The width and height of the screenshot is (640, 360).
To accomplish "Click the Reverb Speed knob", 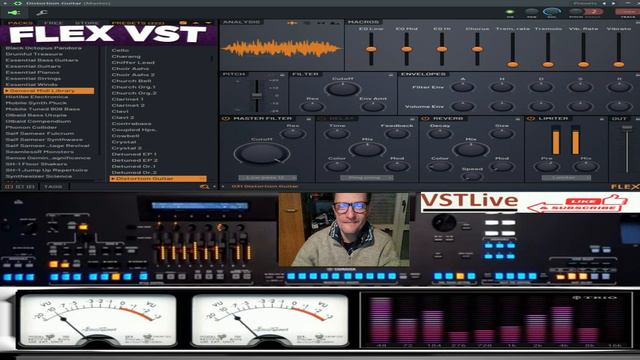I will point(472,176).
